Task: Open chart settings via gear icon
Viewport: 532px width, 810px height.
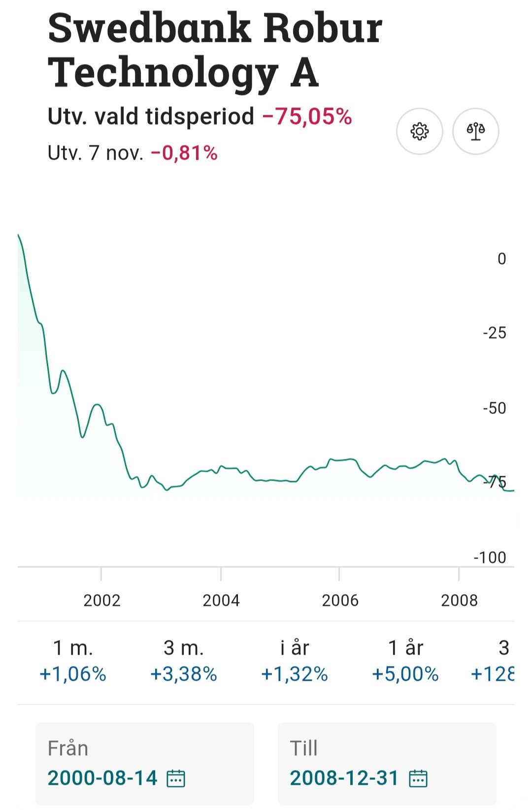Action: [419, 131]
